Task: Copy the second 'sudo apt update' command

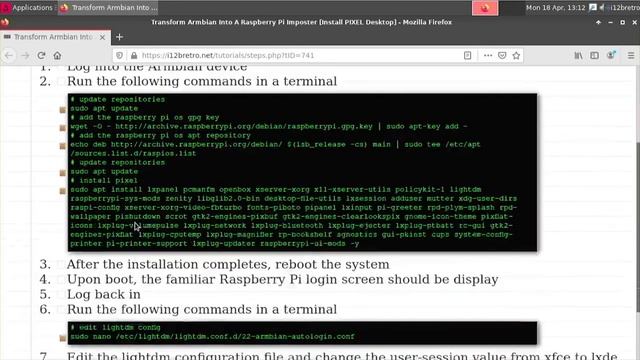Action: point(62,173)
